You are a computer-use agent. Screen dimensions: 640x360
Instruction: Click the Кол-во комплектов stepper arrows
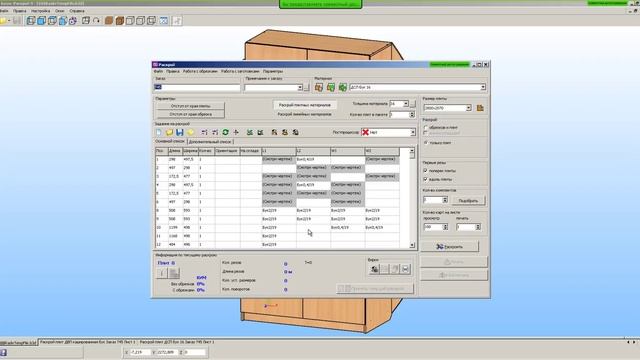tap(445, 200)
